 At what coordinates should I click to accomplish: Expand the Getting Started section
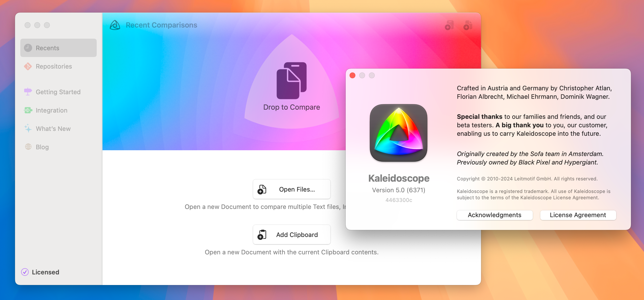pos(58,92)
